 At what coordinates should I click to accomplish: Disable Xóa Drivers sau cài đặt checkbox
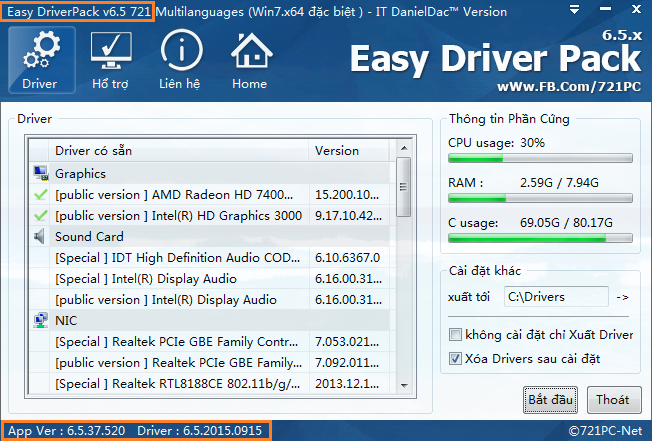tap(455, 358)
